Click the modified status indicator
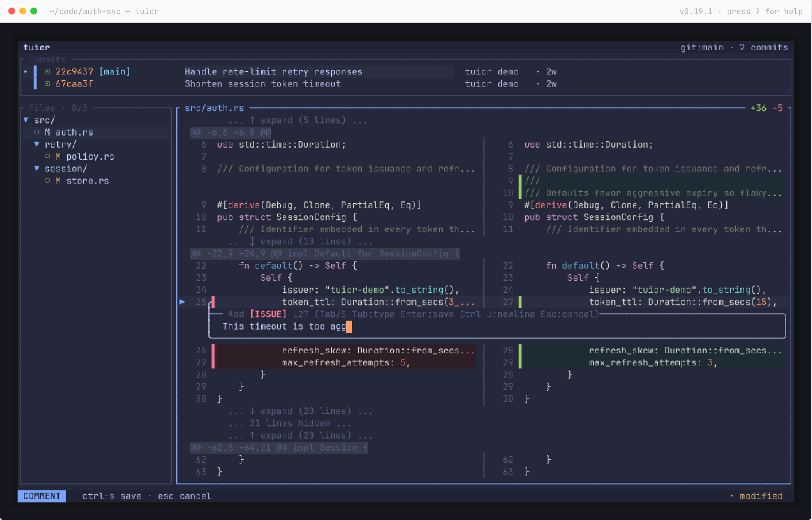The height and width of the screenshot is (520, 812). [x=756, y=496]
